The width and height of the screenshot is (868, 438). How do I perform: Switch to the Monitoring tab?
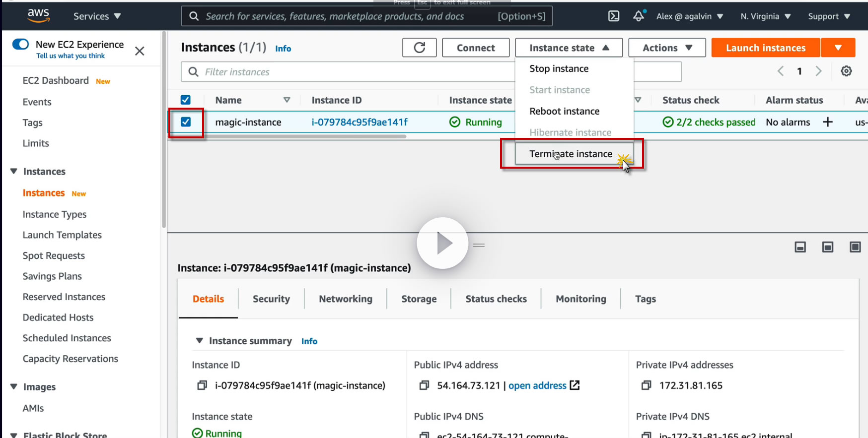(581, 299)
